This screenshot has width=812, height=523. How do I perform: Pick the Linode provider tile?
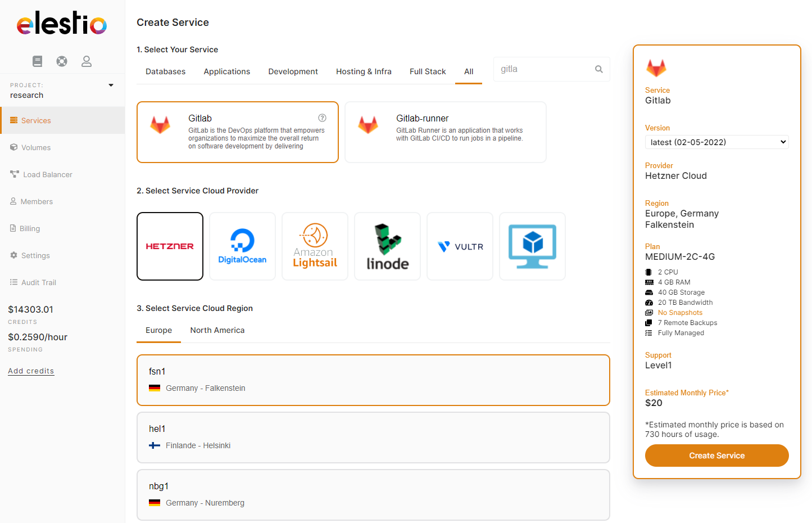[387, 246]
